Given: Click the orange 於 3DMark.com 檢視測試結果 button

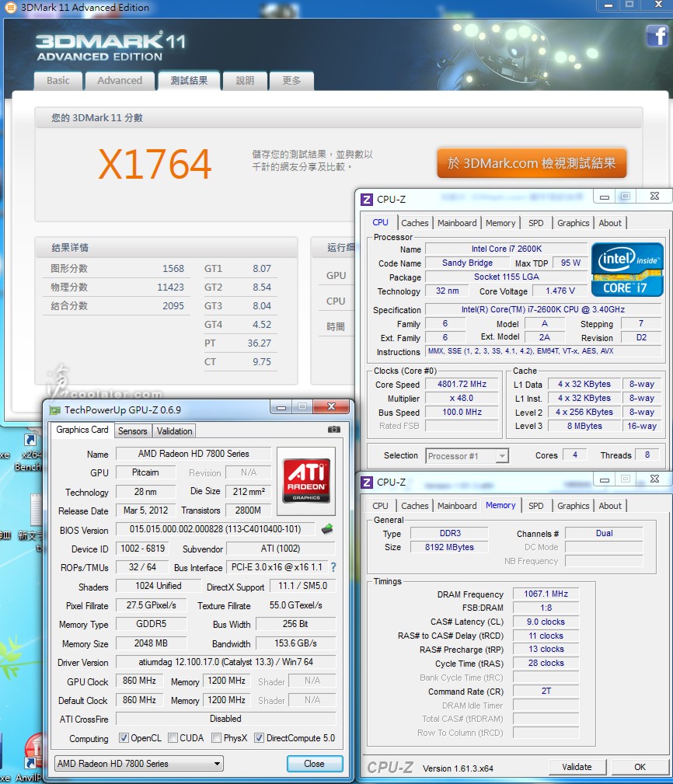Looking at the screenshot, I should pos(532,163).
